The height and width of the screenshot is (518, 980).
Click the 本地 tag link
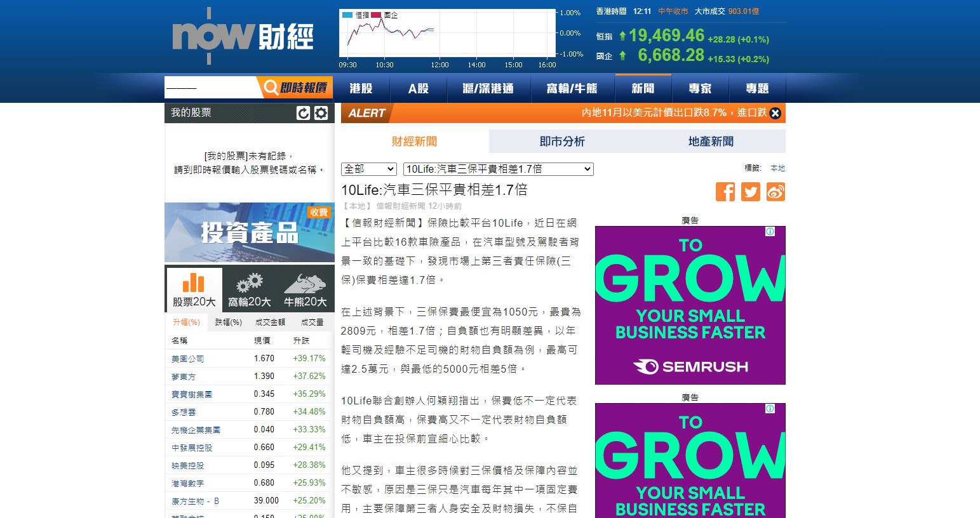pos(778,168)
